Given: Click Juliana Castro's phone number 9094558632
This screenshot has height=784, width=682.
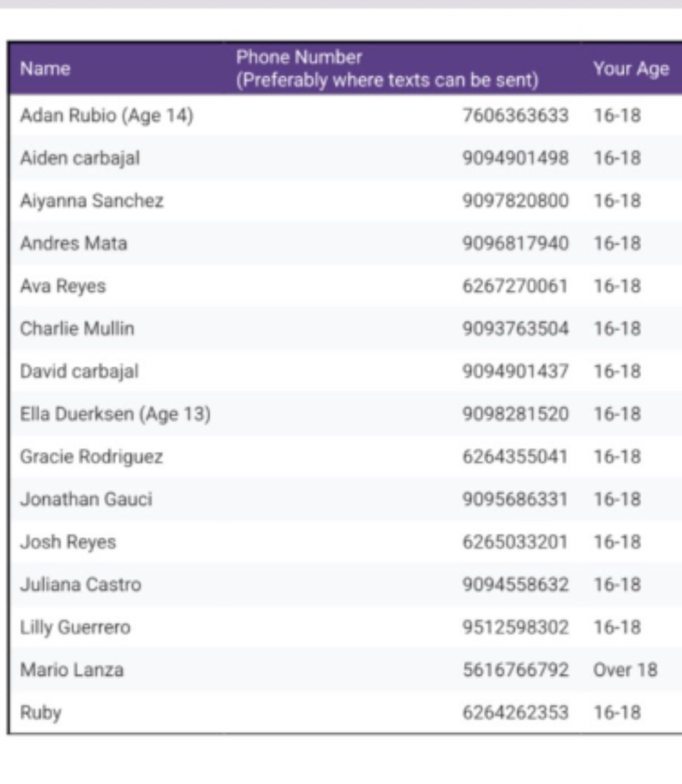Looking at the screenshot, I should [515, 584].
